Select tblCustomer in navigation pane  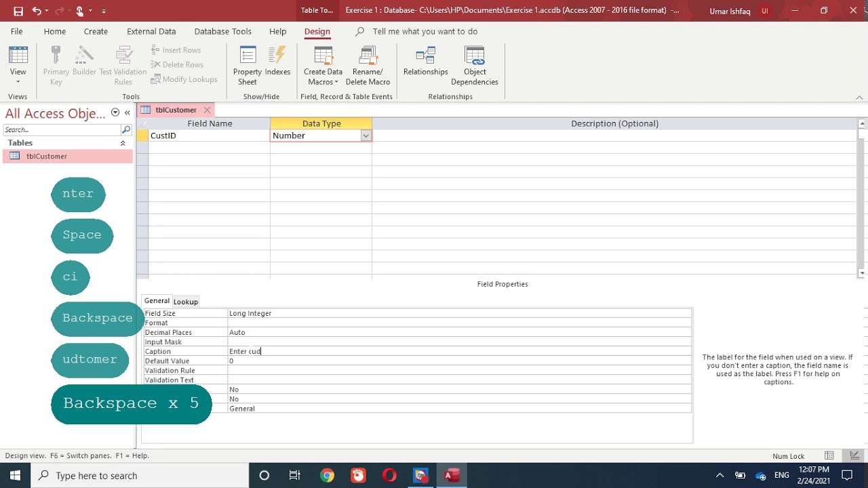pos(68,156)
